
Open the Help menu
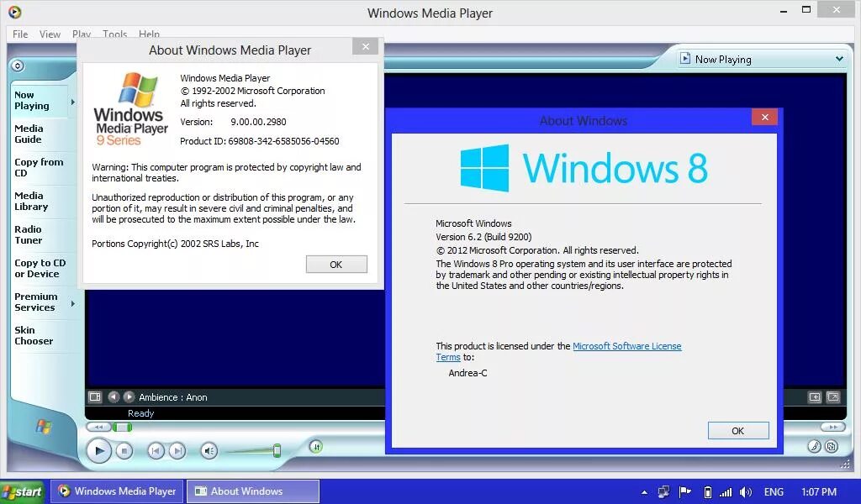click(150, 34)
